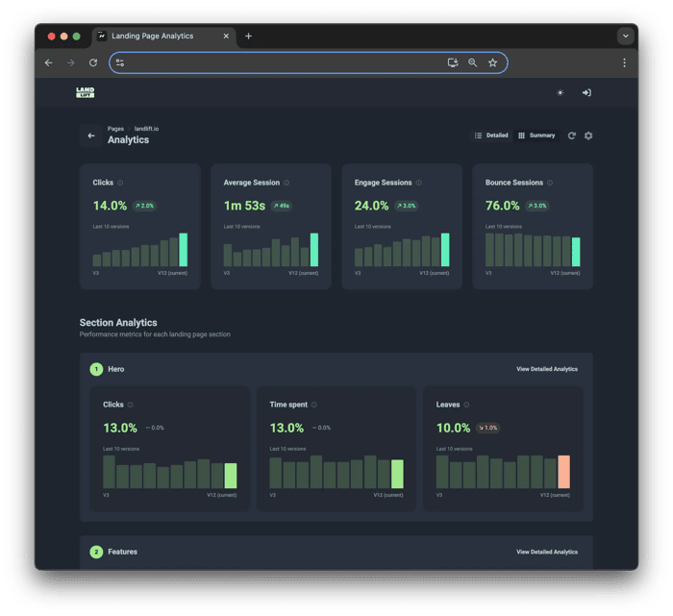Viewport: 673px width, 616px height.
Task: Switch to Summary view
Action: (x=536, y=136)
